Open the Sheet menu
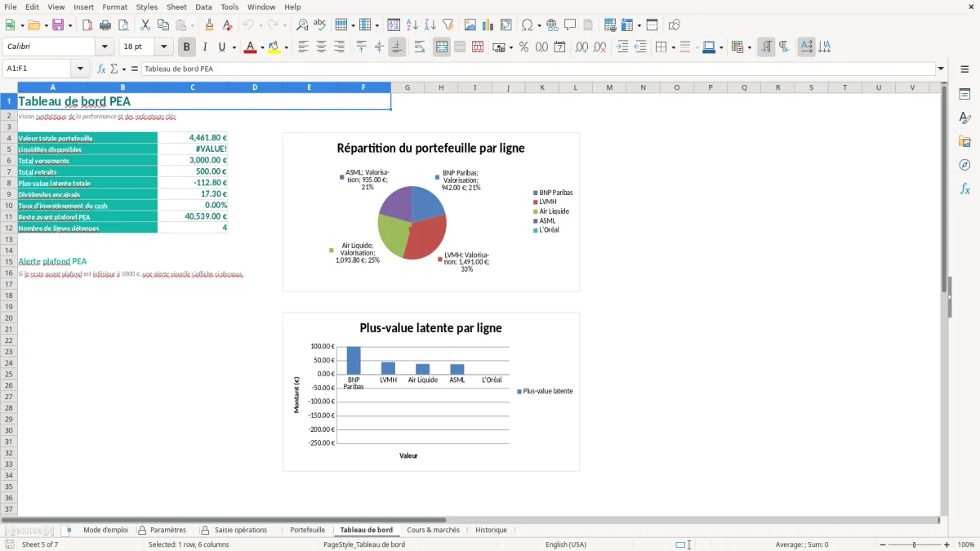 pyautogui.click(x=176, y=7)
